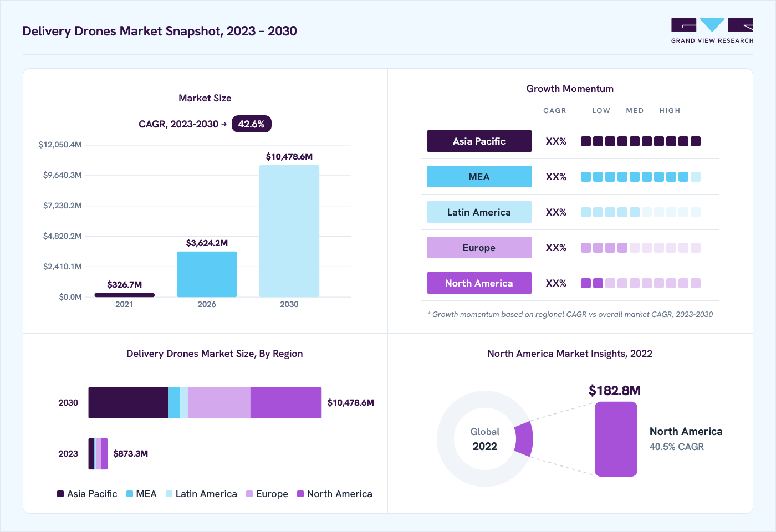
Task: Click the Global 2022 donut center label
Action: click(x=485, y=439)
